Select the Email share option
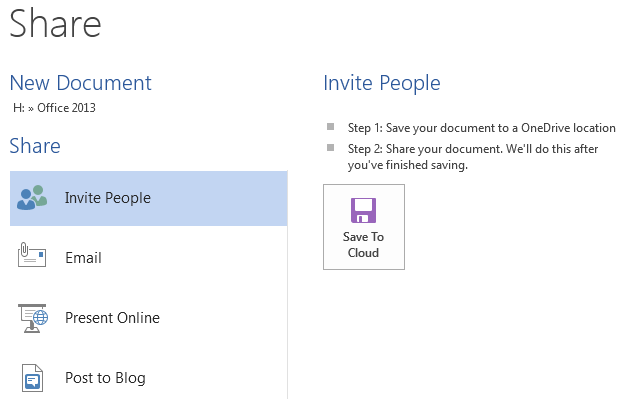This screenshot has height=399, width=626. click(149, 258)
